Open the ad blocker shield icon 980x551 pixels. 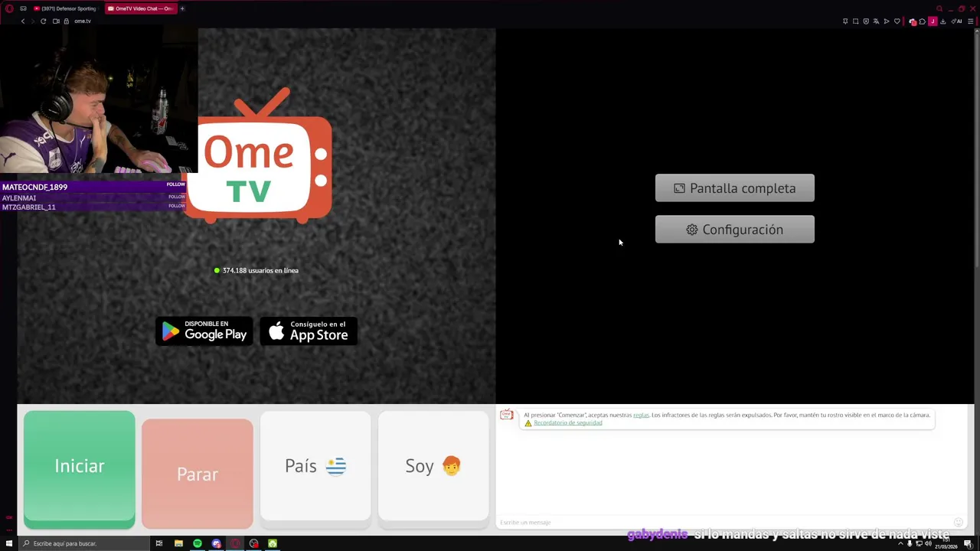(x=866, y=21)
